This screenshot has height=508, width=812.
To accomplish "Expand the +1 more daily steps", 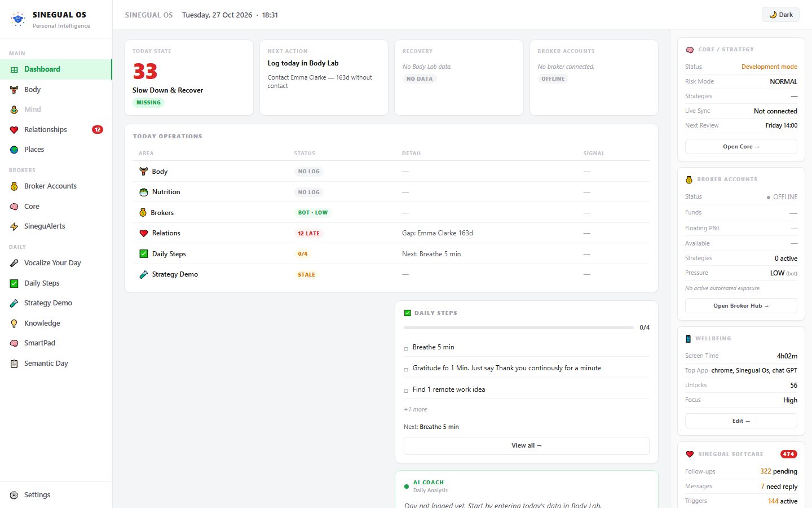I will 416,409.
